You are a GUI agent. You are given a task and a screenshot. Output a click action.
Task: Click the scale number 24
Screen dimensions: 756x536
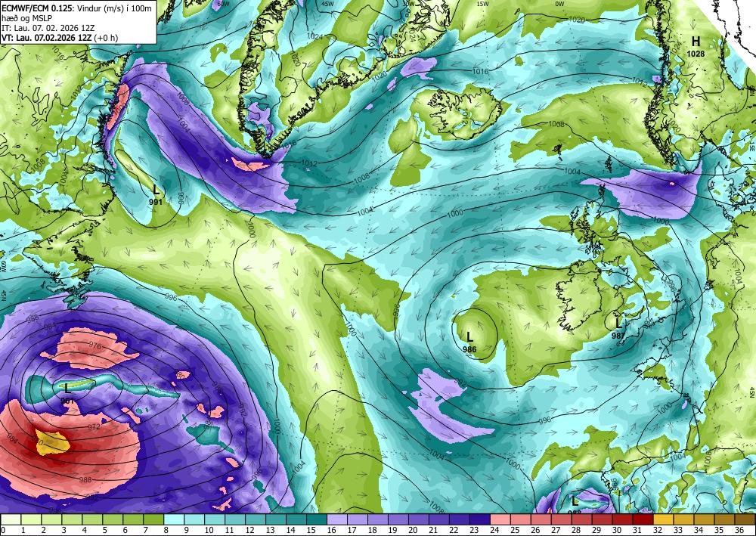(x=494, y=530)
